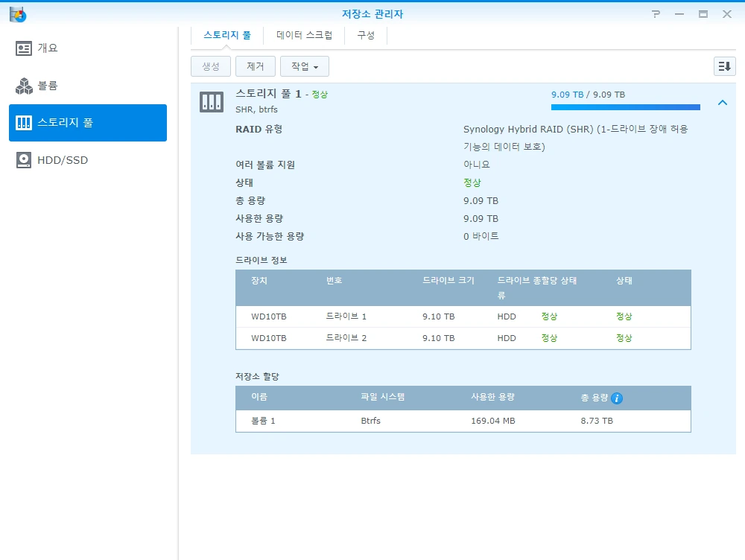Image resolution: width=745 pixels, height=560 pixels.
Task: Click the 아니요 multi-volume support value
Action: click(x=477, y=165)
